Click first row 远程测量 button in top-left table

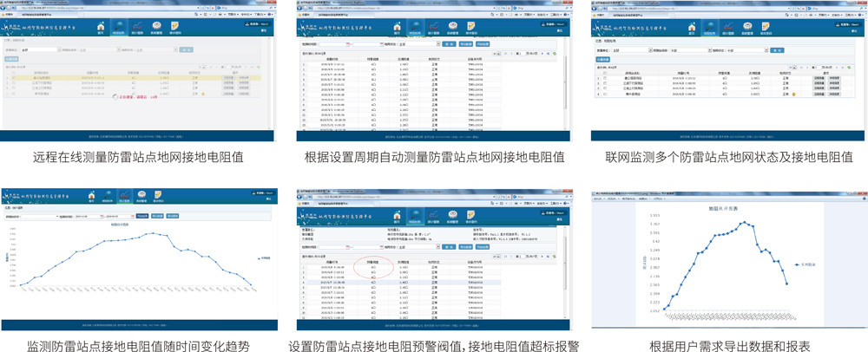(x=227, y=75)
